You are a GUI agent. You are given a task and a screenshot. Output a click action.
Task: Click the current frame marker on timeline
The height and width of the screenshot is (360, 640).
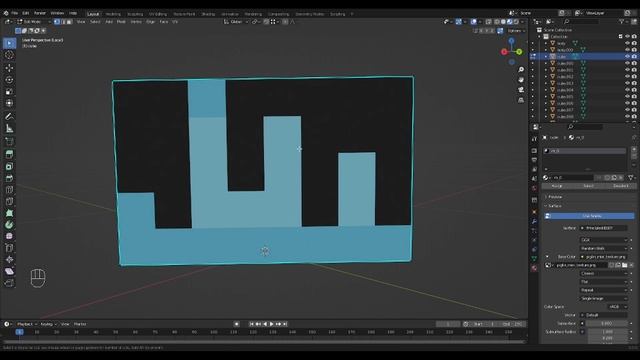point(19,332)
